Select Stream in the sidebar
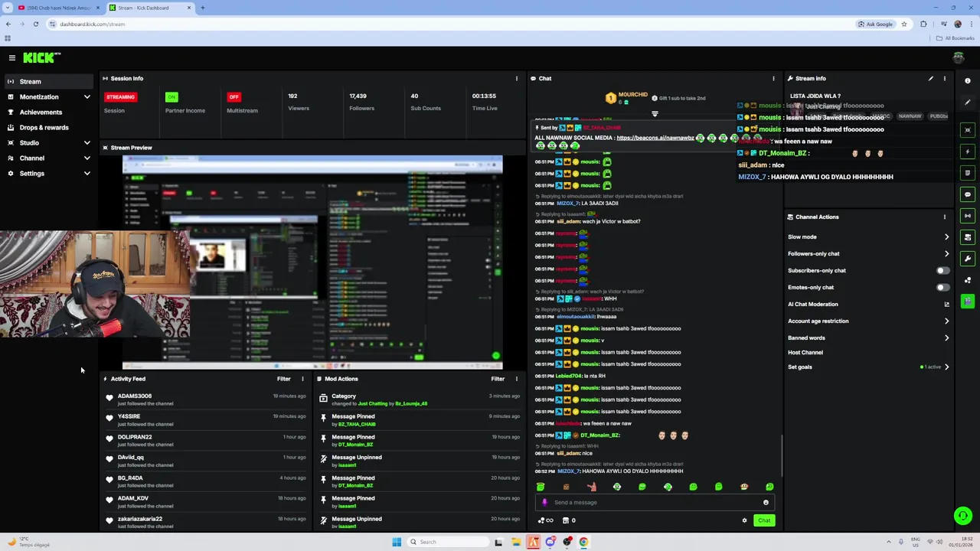Screen dimensions: 980x551 pos(49,81)
